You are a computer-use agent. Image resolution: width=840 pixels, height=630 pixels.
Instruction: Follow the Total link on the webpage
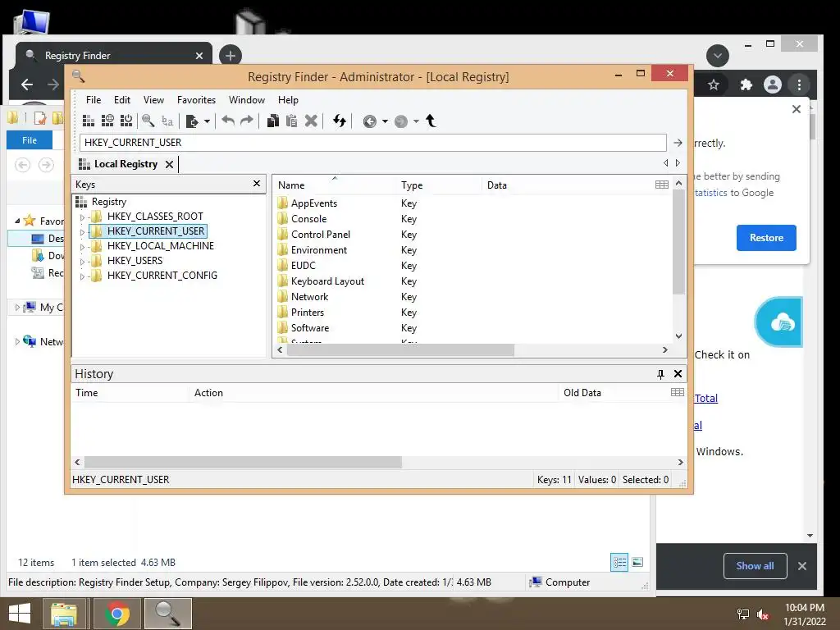coord(706,398)
